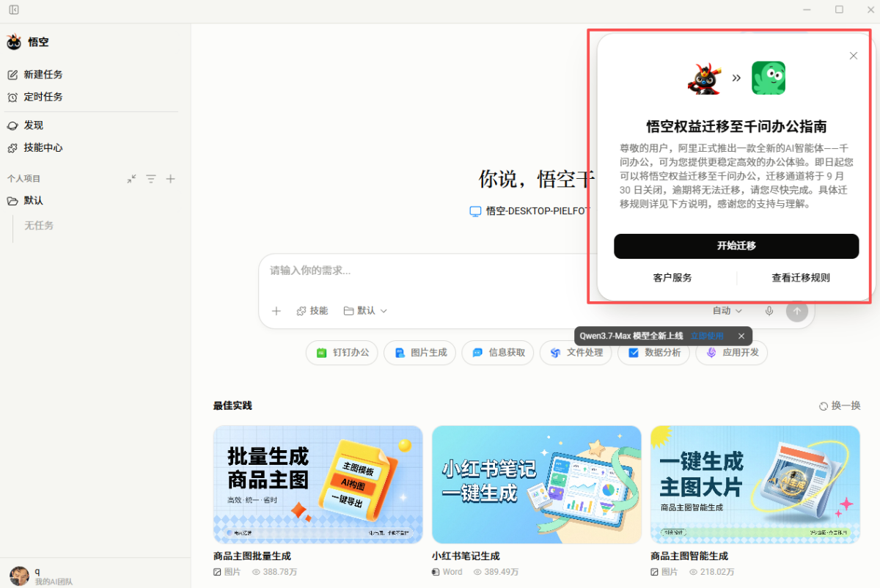This screenshot has width=880, height=588.
Task: Select the 钉钉办公 chip
Action: [x=342, y=353]
